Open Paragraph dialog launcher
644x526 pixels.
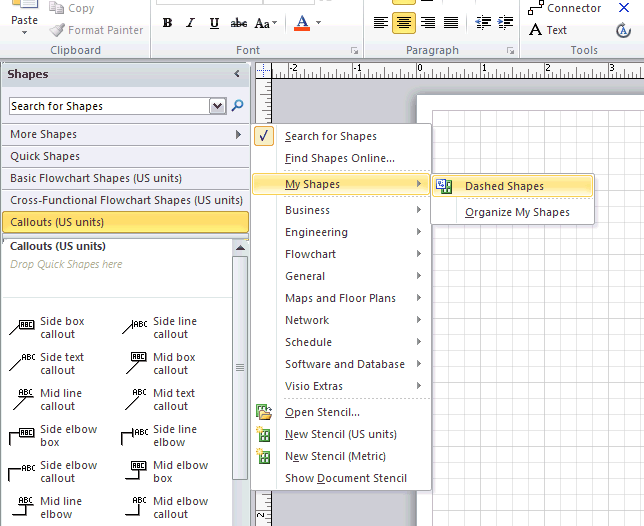(x=510, y=51)
